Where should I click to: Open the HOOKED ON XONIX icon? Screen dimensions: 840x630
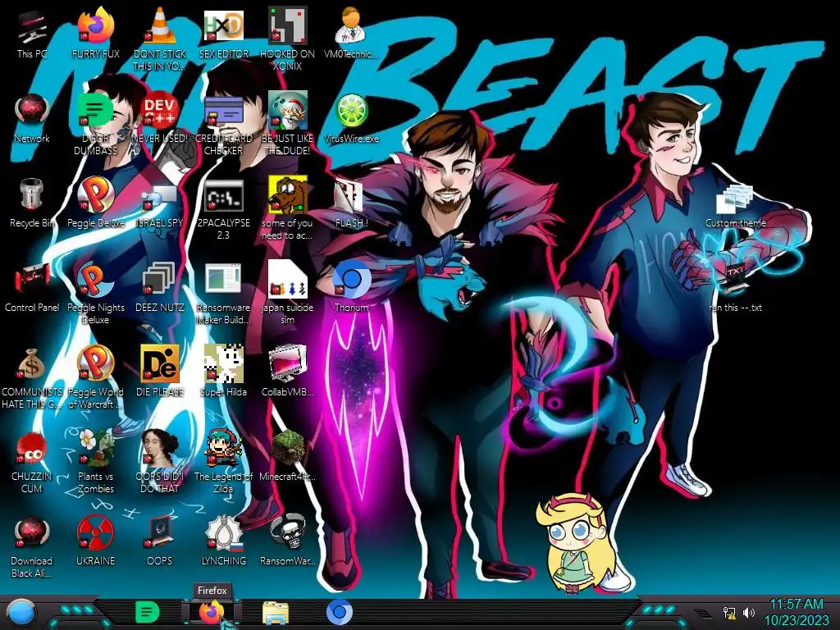(x=287, y=25)
